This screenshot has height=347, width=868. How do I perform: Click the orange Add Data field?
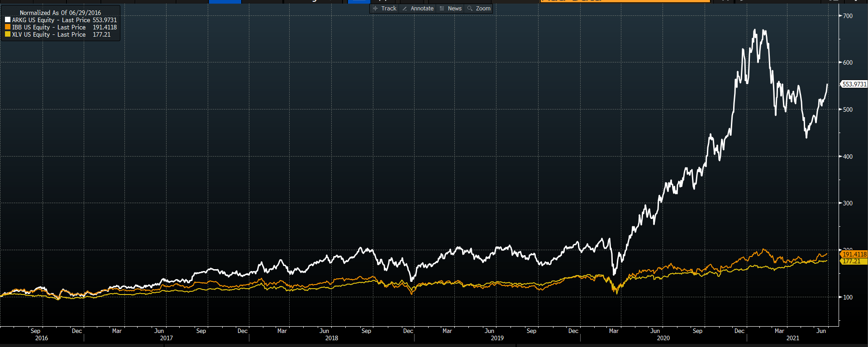tap(625, 1)
